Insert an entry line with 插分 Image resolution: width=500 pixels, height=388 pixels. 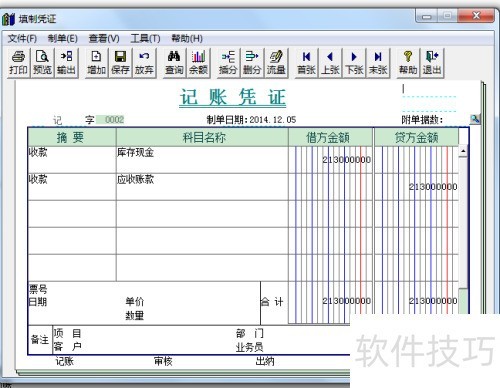pos(228,63)
